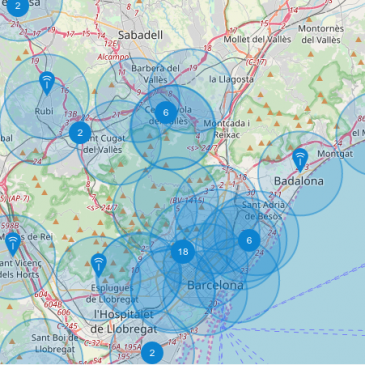Click the C-245 road label

click(67, 327)
